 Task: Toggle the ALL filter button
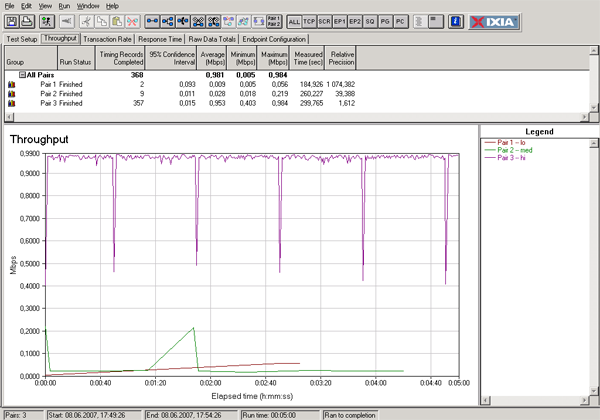tap(295, 20)
